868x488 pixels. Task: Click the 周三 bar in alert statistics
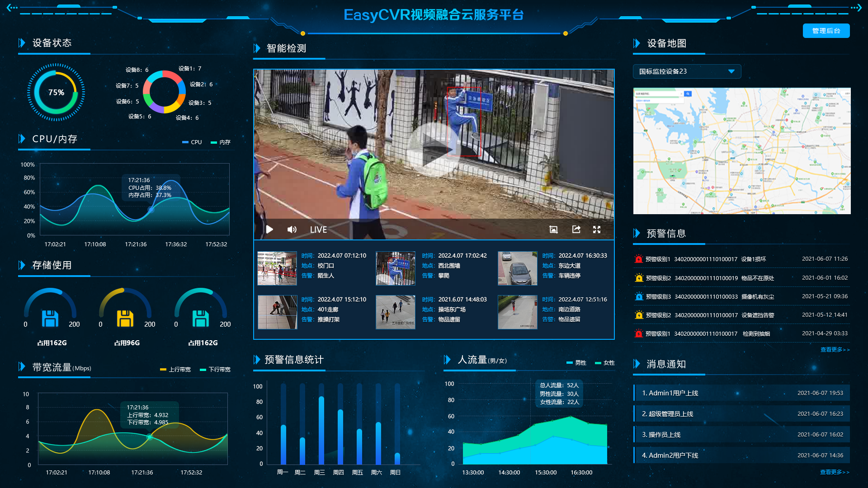(321, 429)
